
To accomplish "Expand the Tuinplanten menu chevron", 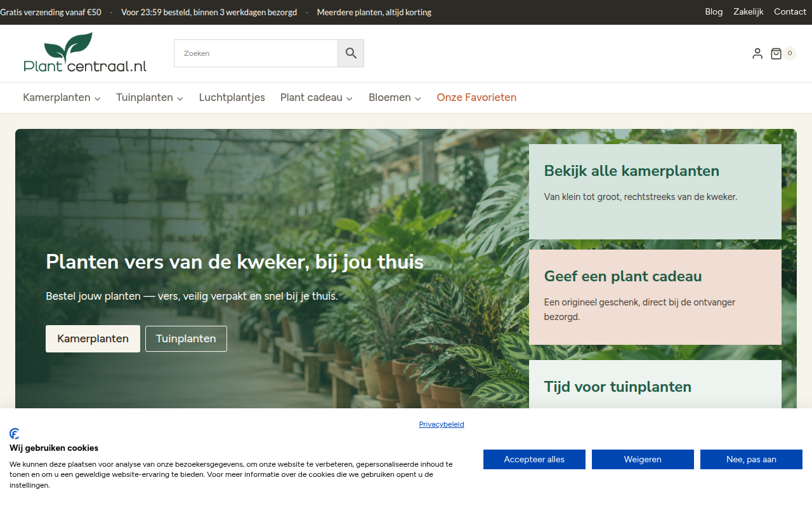I will pos(180,98).
